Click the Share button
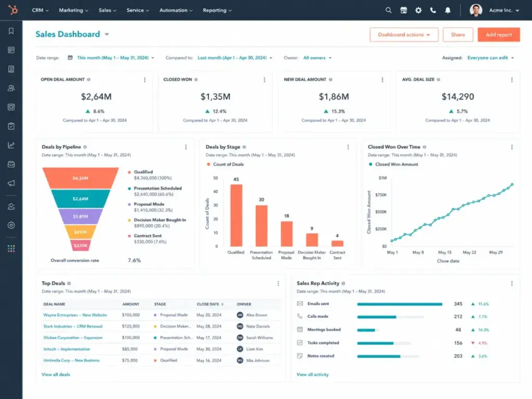This screenshot has width=532, height=399. tap(458, 35)
